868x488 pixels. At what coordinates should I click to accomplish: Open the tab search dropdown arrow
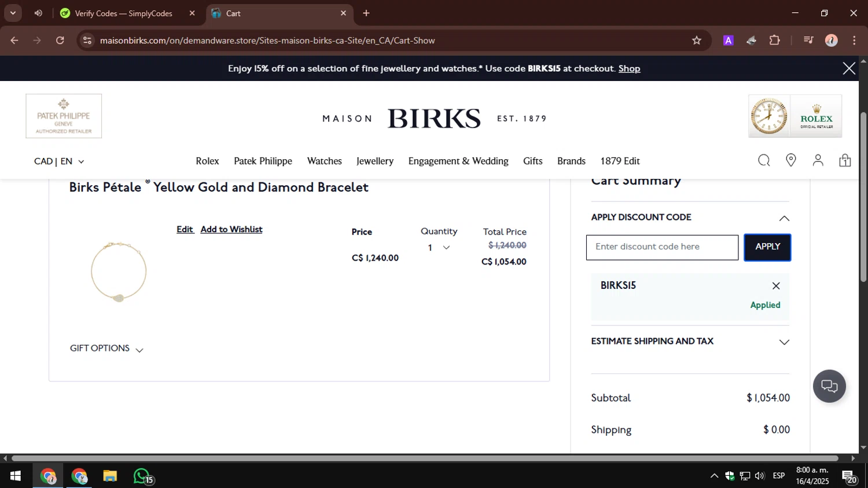(x=13, y=13)
